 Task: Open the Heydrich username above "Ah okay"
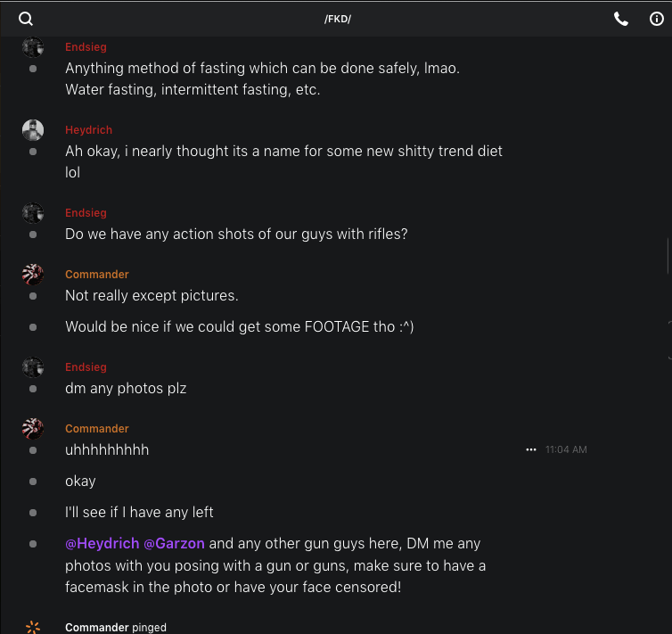point(88,130)
